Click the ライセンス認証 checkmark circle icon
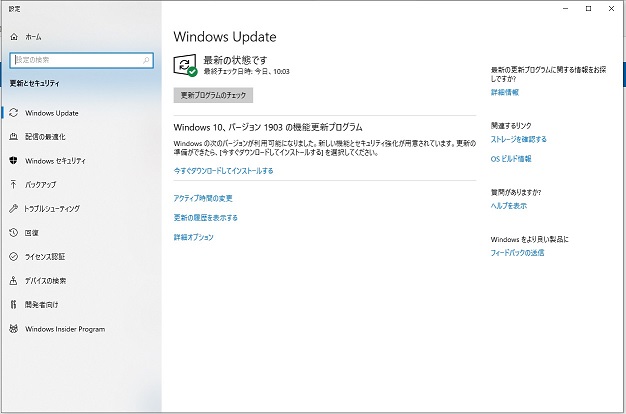 [x=14, y=256]
